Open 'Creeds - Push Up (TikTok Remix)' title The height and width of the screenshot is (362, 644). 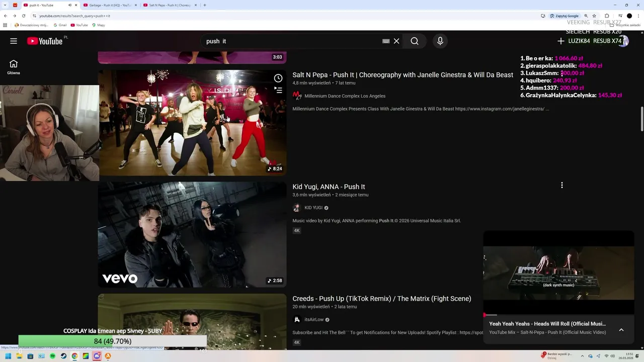coord(382,299)
